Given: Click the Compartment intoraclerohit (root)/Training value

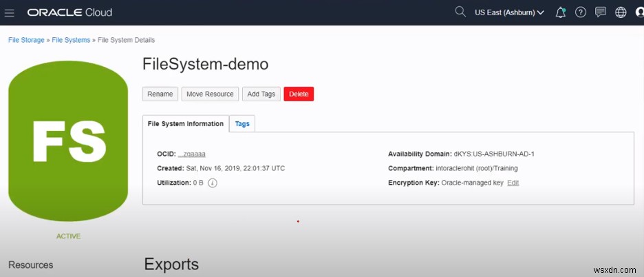Looking at the screenshot, I should [477, 168].
